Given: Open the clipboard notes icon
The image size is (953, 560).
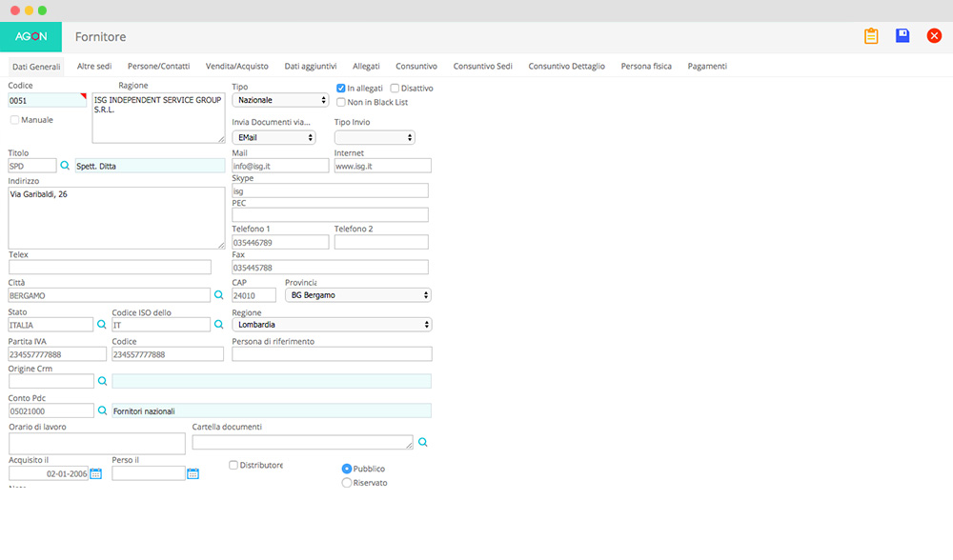Looking at the screenshot, I should click(x=871, y=36).
